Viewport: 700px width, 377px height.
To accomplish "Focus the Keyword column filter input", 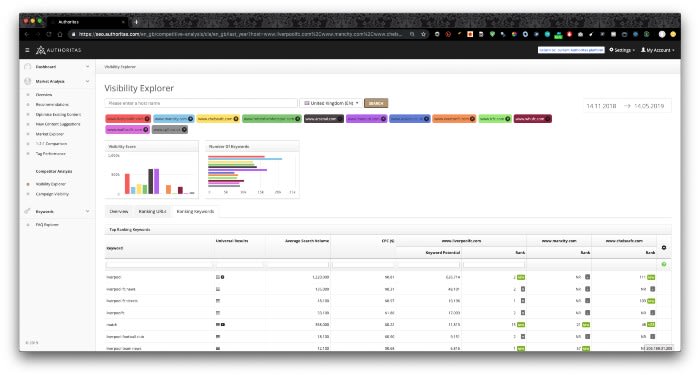I will (x=159, y=265).
